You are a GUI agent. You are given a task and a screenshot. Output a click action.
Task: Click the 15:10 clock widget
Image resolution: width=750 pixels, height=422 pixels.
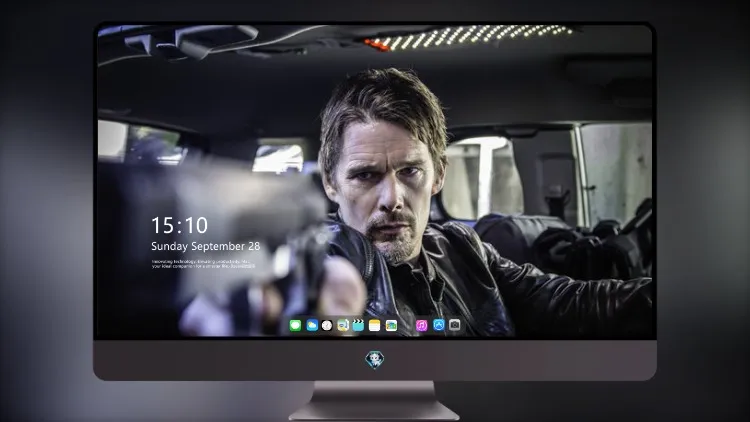click(x=179, y=225)
